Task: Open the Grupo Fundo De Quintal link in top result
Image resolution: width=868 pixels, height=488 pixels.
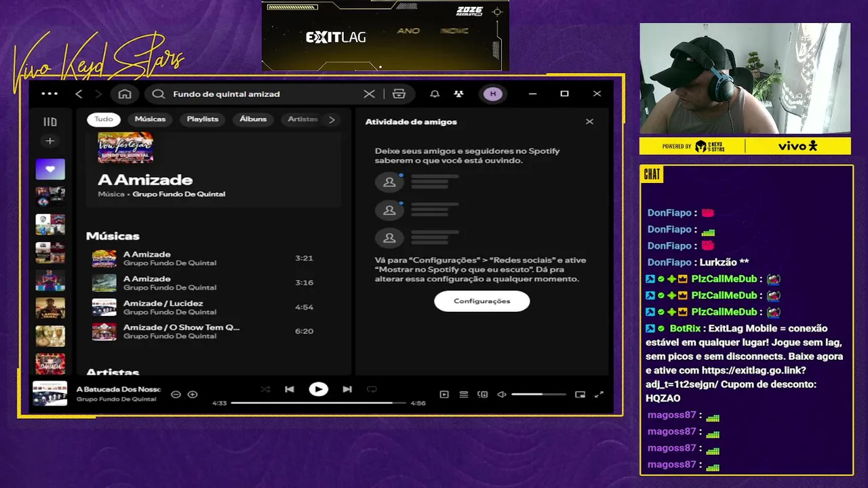Action: tap(179, 194)
